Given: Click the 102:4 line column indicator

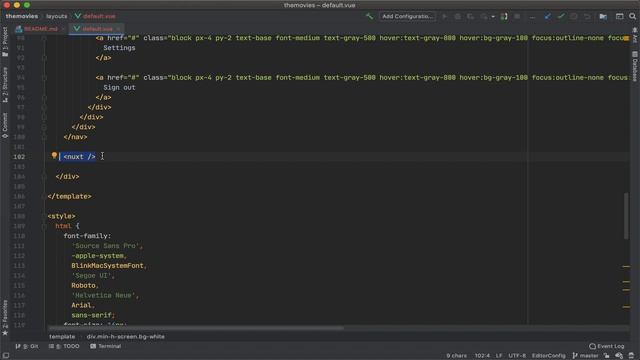Looking at the screenshot, I should [482, 356].
